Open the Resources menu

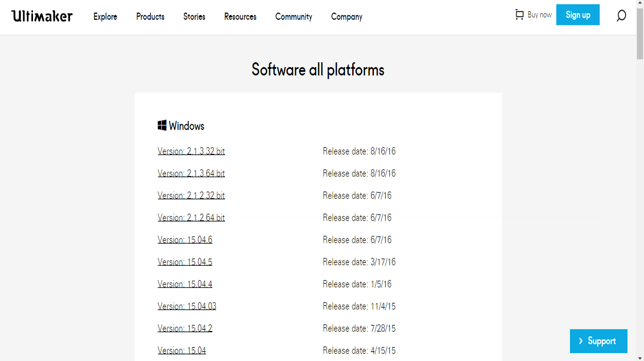tap(240, 16)
